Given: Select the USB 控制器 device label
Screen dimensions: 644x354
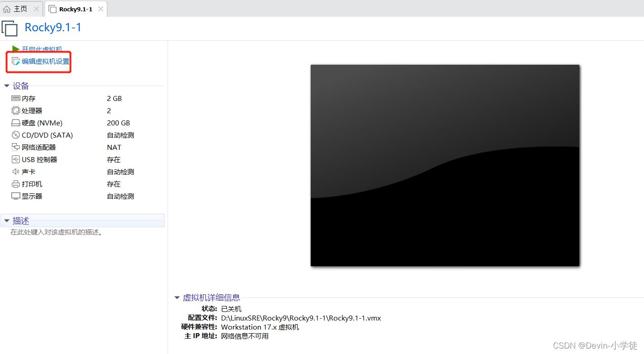Looking at the screenshot, I should tap(39, 159).
